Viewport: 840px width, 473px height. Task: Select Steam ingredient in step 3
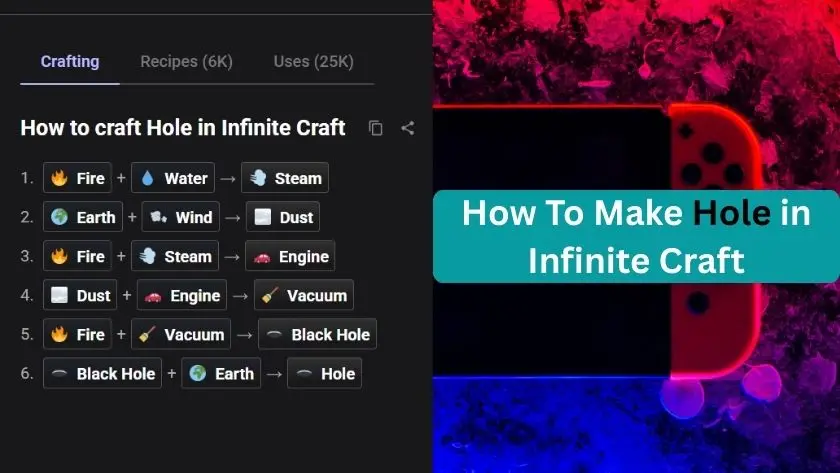[x=175, y=256]
